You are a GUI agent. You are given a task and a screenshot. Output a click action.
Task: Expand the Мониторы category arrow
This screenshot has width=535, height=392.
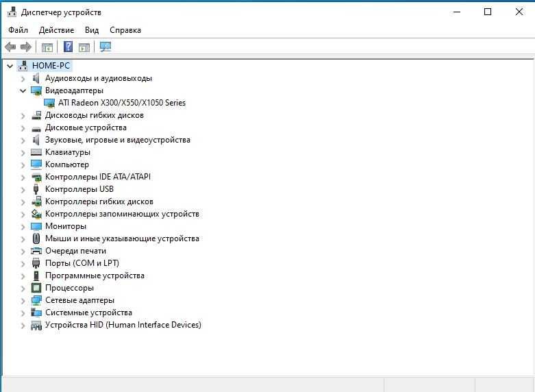[x=23, y=227]
